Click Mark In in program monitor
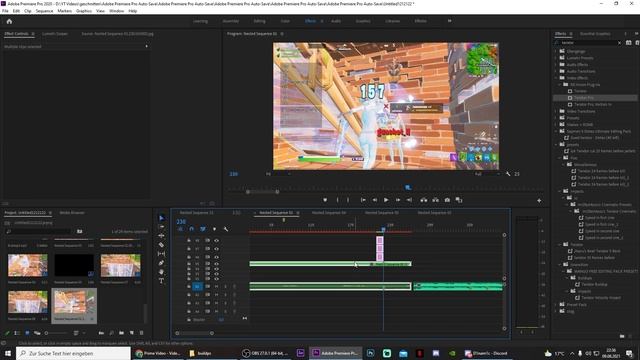 337,200
